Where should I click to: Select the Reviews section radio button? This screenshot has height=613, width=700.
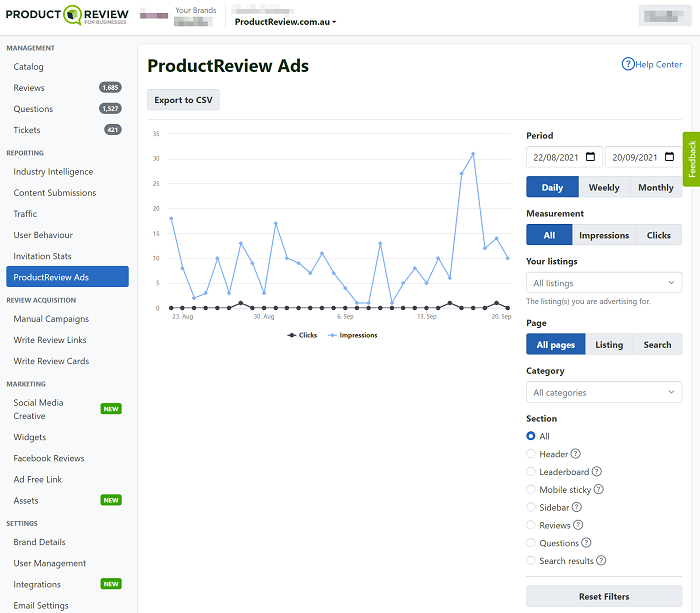(530, 525)
